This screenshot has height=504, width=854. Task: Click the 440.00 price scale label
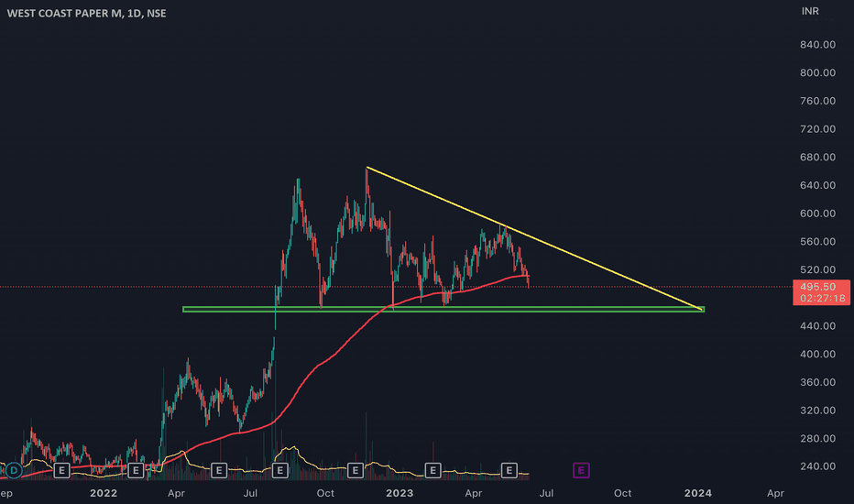817,326
